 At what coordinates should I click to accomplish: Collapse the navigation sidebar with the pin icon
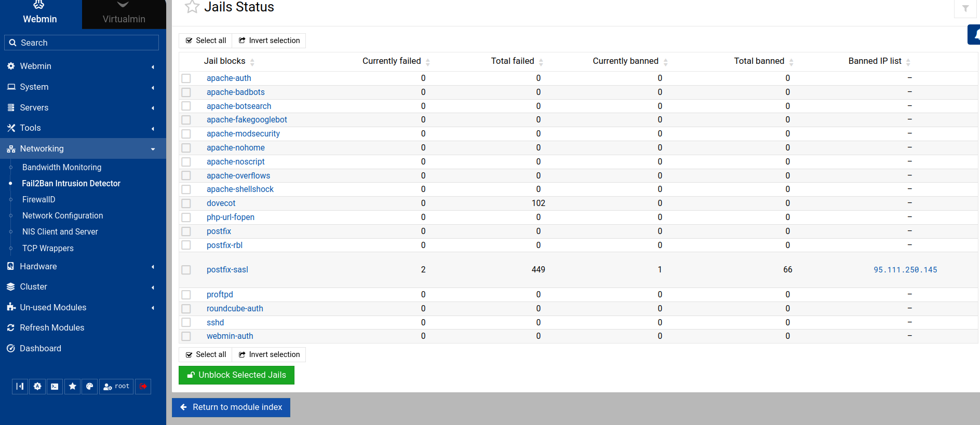click(20, 387)
